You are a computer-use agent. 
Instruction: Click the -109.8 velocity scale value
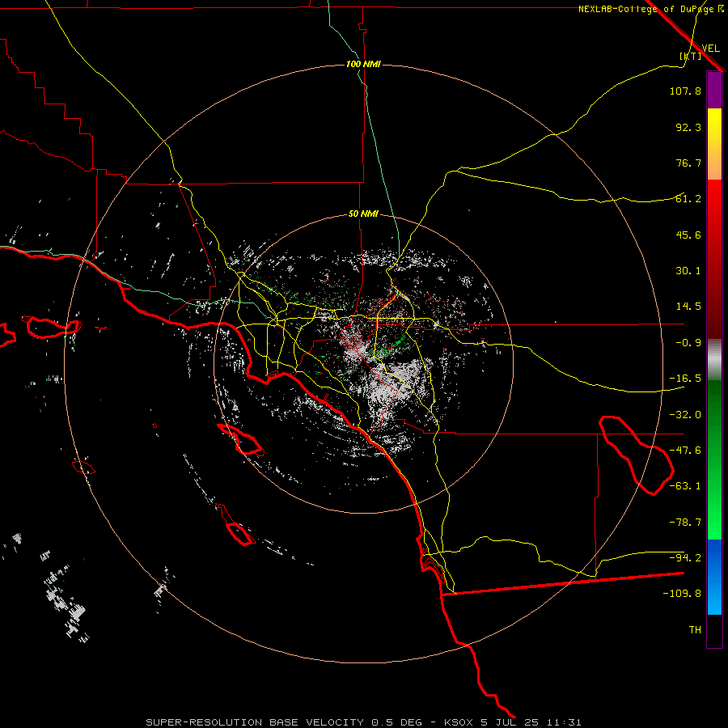(682, 594)
